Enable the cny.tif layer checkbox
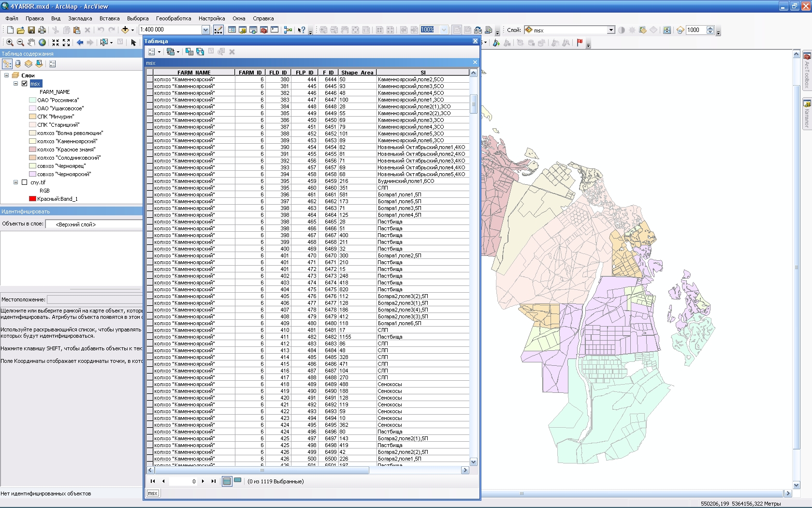812x508 pixels. (x=25, y=182)
